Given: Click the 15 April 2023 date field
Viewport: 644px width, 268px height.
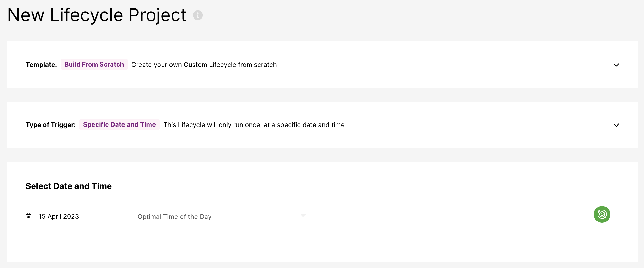Looking at the screenshot, I should [x=59, y=216].
